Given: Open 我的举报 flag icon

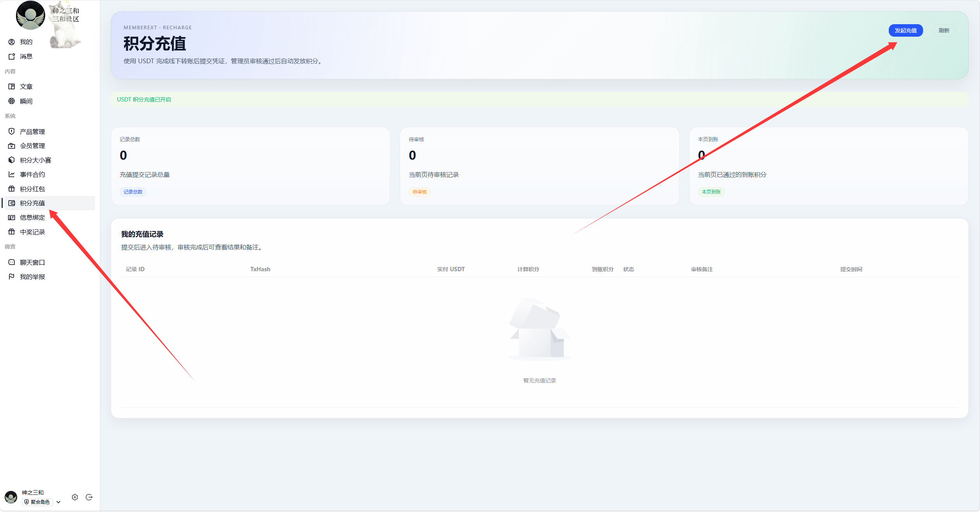Looking at the screenshot, I should tap(12, 277).
